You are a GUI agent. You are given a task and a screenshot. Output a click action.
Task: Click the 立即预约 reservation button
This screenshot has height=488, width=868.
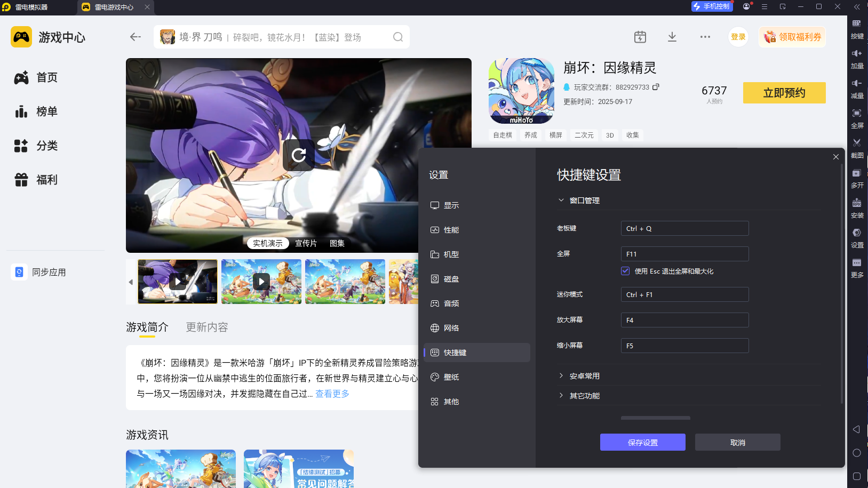point(784,92)
